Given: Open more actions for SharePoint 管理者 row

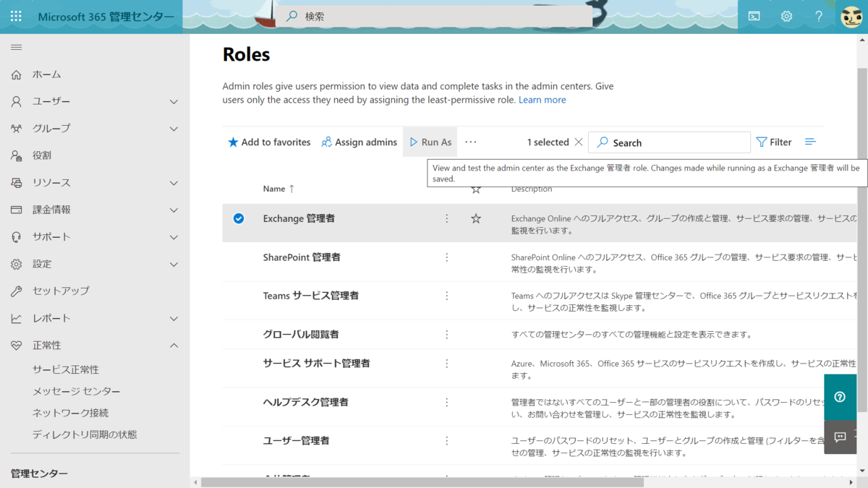Looking at the screenshot, I should coord(447,257).
